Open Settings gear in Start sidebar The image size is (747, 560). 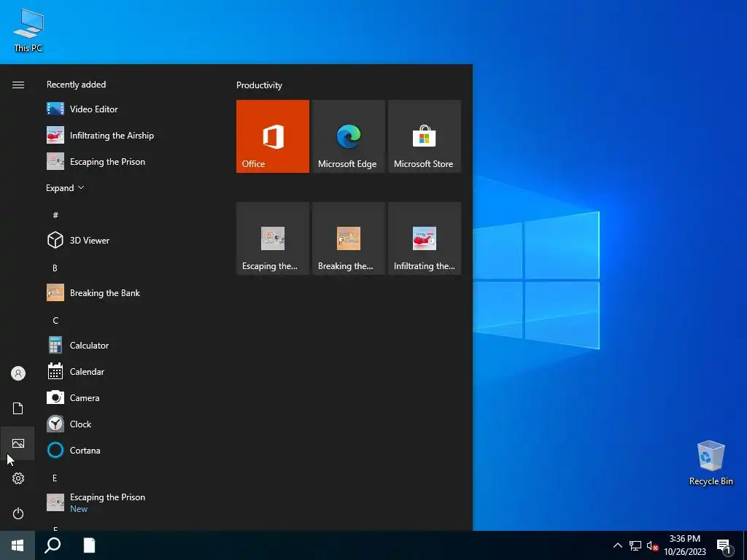[18, 478]
